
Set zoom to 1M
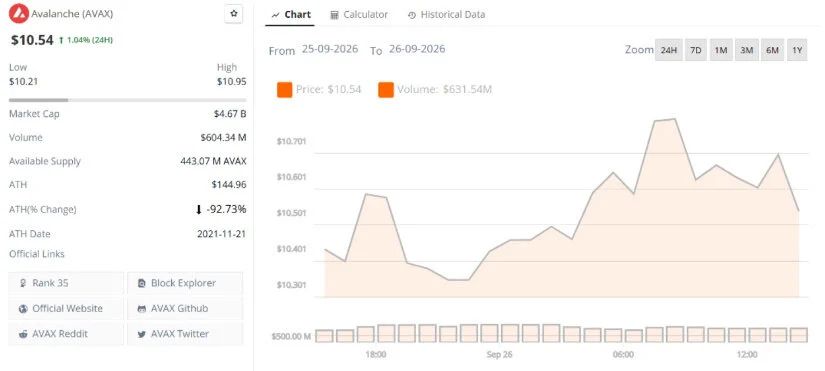coord(721,51)
